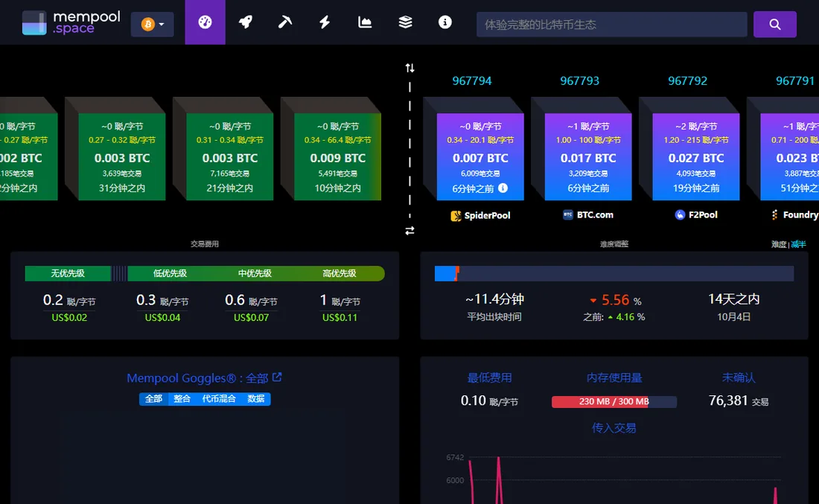
Task: Click the ~11.4分钟 average block time
Action: coord(494,299)
